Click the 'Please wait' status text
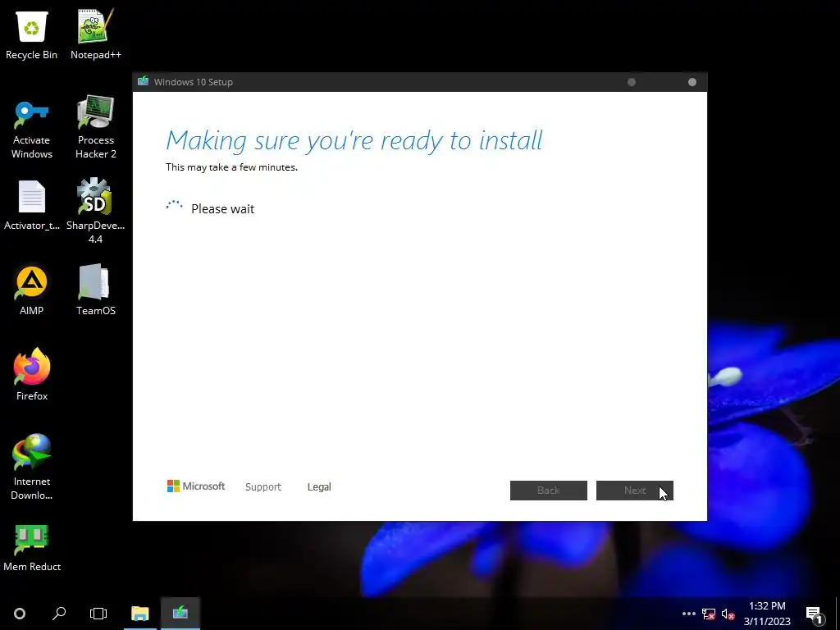Image resolution: width=840 pixels, height=630 pixels. (x=223, y=209)
